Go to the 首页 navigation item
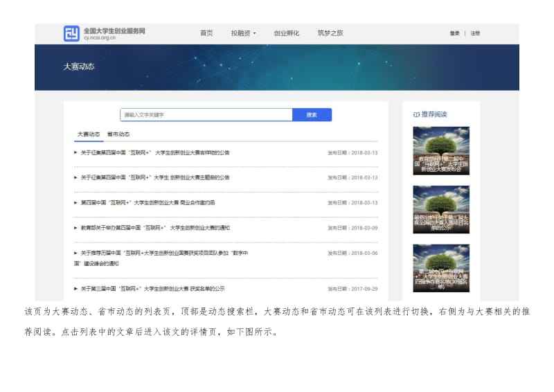This screenshot has width=554, height=392. (x=206, y=33)
